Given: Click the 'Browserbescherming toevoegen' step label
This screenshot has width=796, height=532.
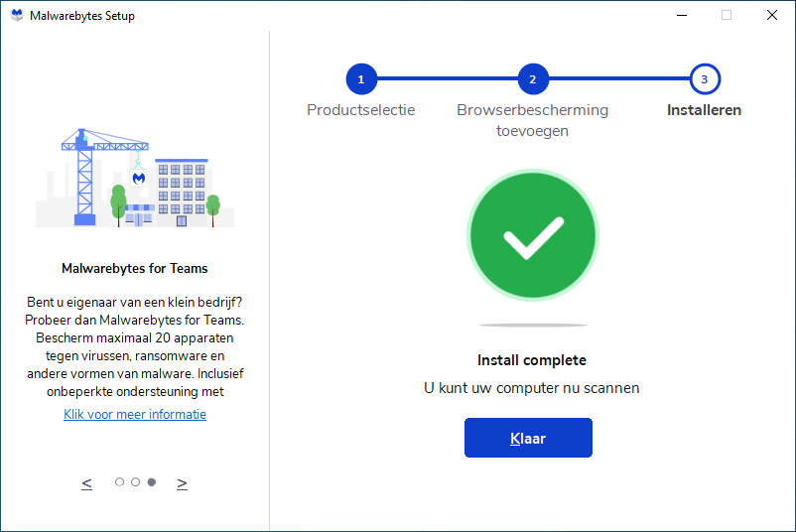Looking at the screenshot, I should point(533,120).
